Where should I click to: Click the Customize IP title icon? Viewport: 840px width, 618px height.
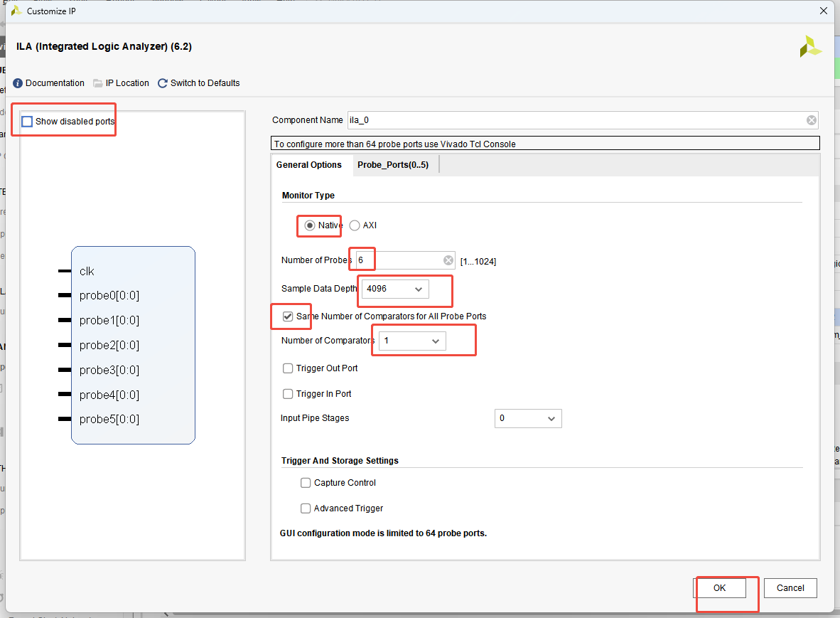[16, 11]
